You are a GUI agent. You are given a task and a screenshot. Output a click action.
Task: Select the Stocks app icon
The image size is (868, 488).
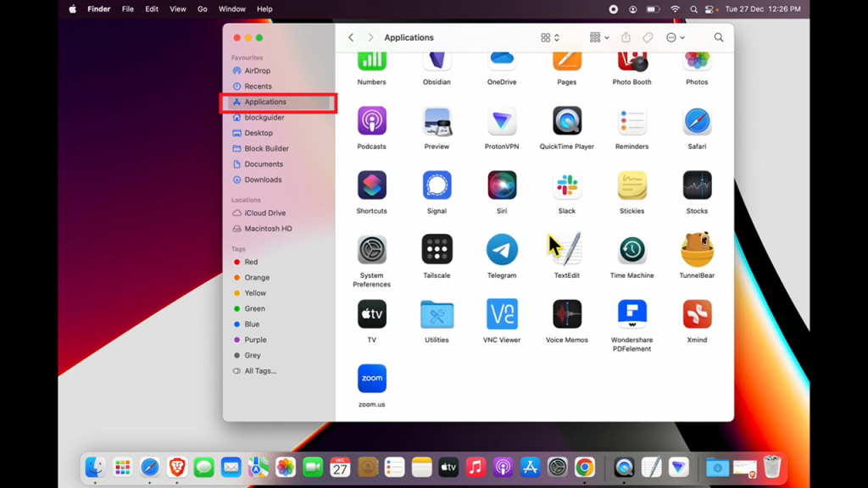click(697, 185)
